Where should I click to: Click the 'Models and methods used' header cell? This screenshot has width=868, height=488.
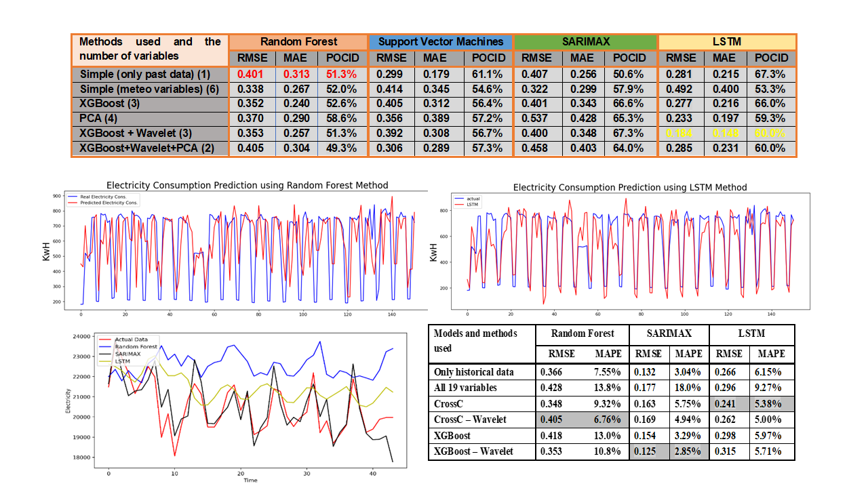pos(475,341)
